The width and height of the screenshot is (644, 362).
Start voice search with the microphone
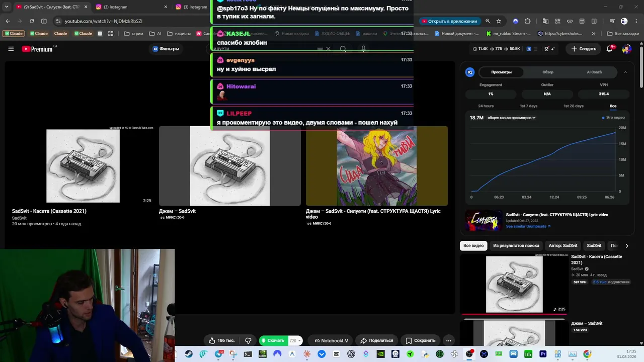point(363,49)
